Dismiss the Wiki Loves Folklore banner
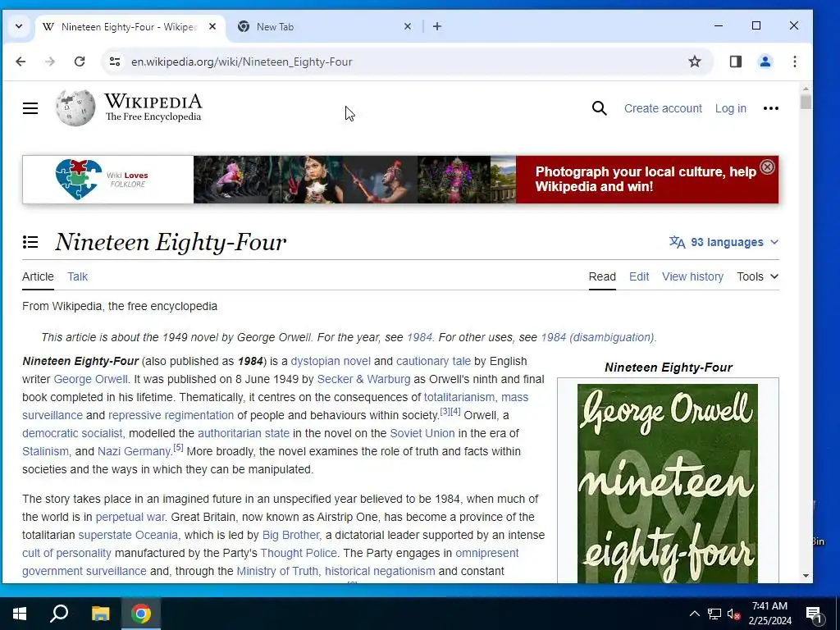The image size is (840, 630). point(767,167)
